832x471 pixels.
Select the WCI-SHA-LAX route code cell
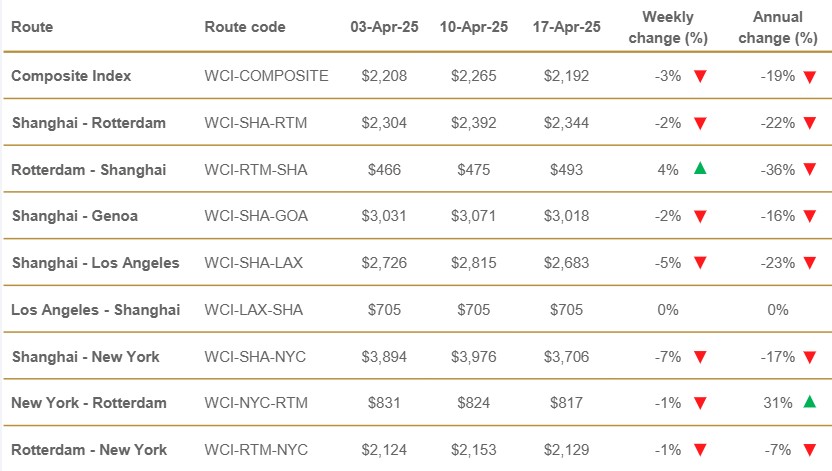(x=254, y=263)
